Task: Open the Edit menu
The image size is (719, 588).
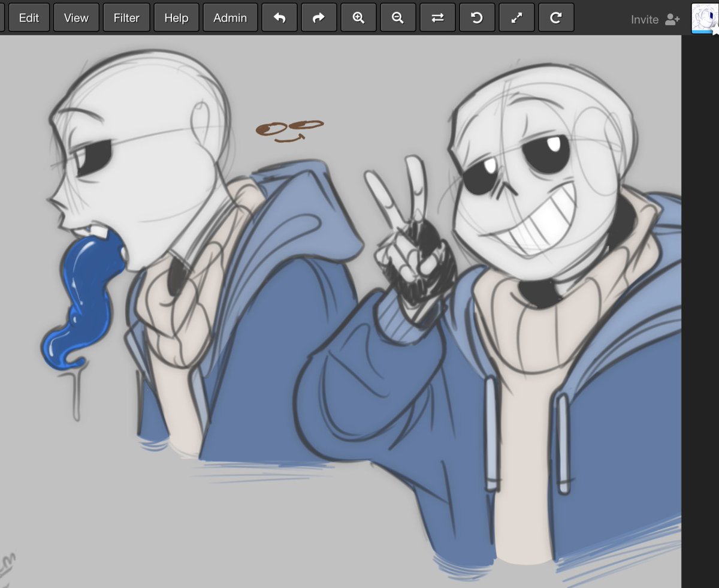Action: point(29,18)
